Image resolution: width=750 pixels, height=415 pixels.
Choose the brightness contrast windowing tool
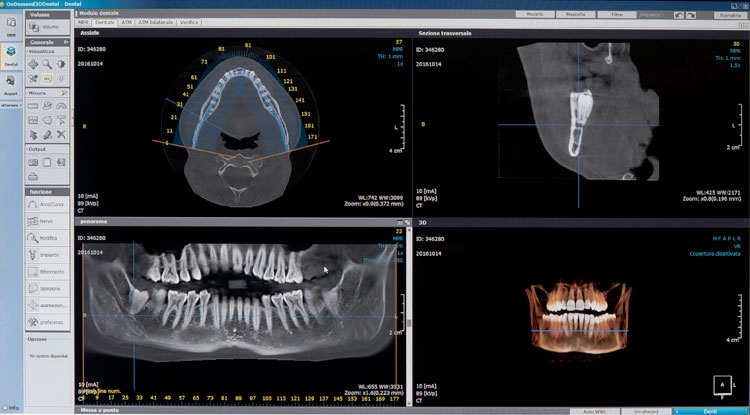pyautogui.click(x=62, y=63)
